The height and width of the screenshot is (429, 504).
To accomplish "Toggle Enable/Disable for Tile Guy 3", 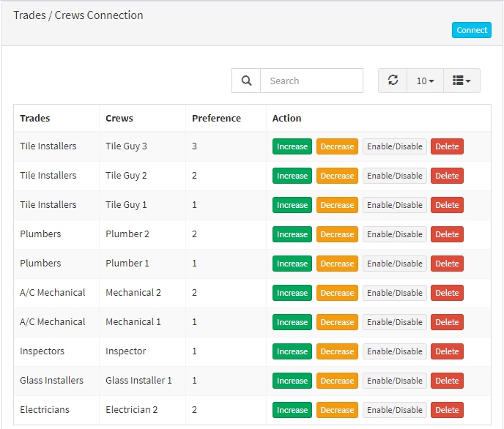I will (x=395, y=146).
